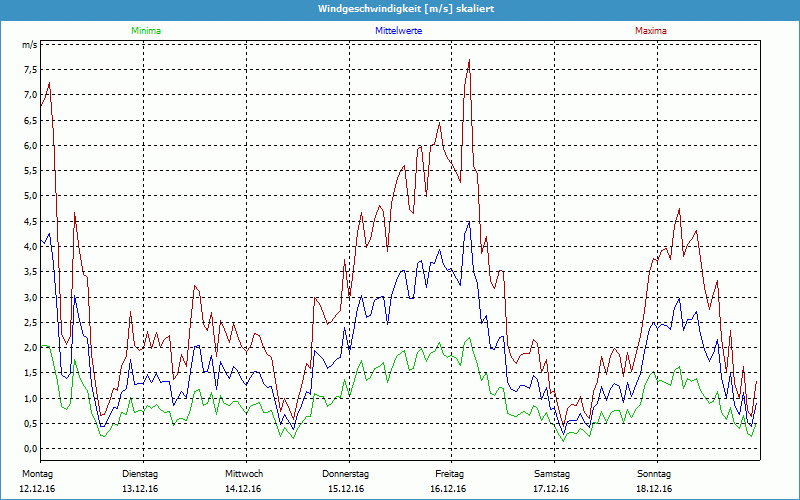
Task: Select the Dienstag day label
Action: tap(141, 474)
